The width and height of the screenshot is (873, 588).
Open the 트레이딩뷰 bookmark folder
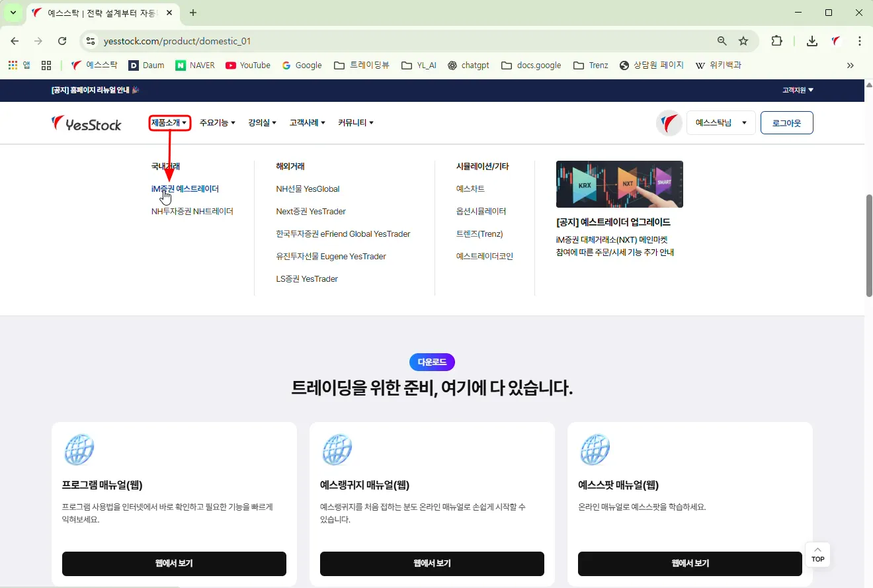click(x=362, y=65)
